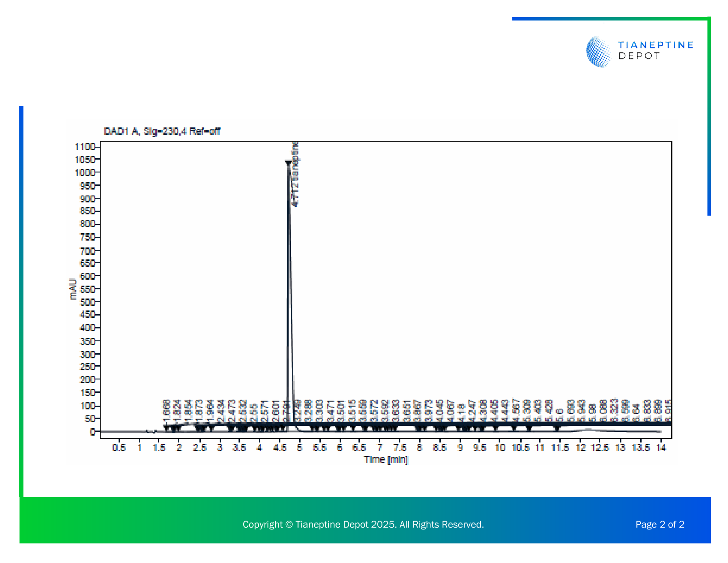This screenshot has height=563, width=728.
Task: Click the mAU y-axis label
Action: 73,289
